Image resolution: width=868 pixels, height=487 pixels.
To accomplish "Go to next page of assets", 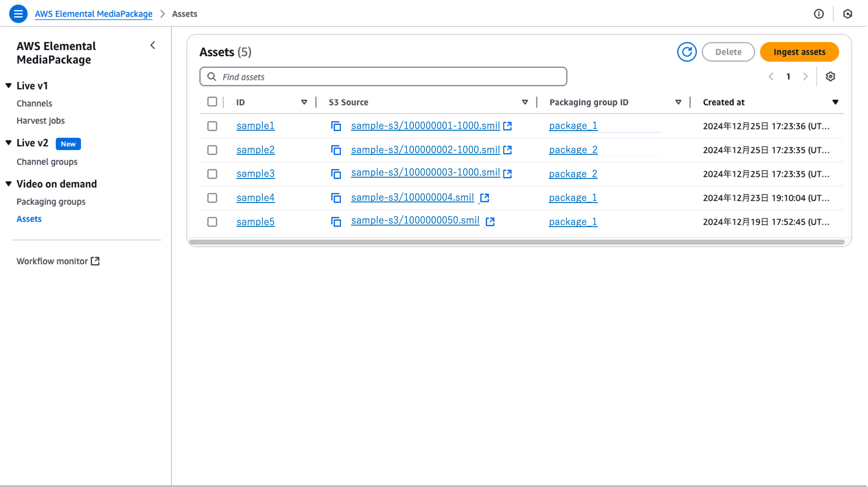I will [805, 77].
